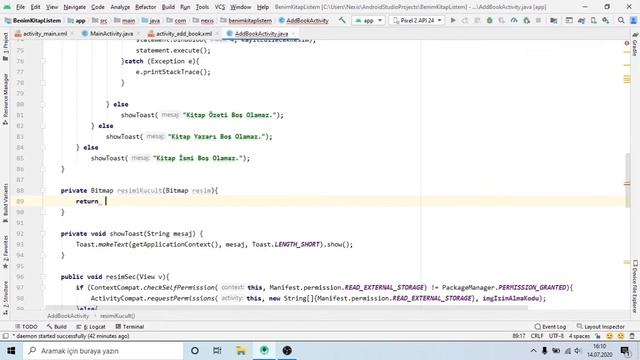
Task: Click the happy smiley feedback icon
Action: 609,336
